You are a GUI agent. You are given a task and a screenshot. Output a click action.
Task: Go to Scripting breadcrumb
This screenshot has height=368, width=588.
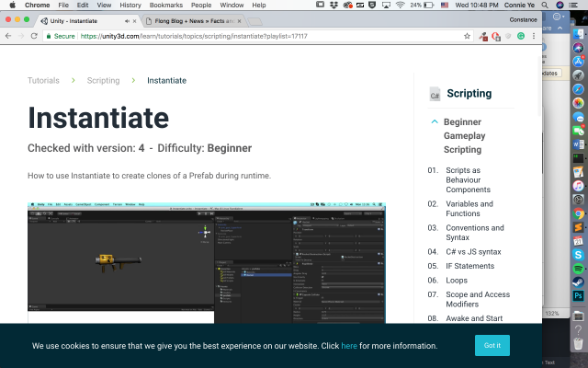tap(103, 80)
